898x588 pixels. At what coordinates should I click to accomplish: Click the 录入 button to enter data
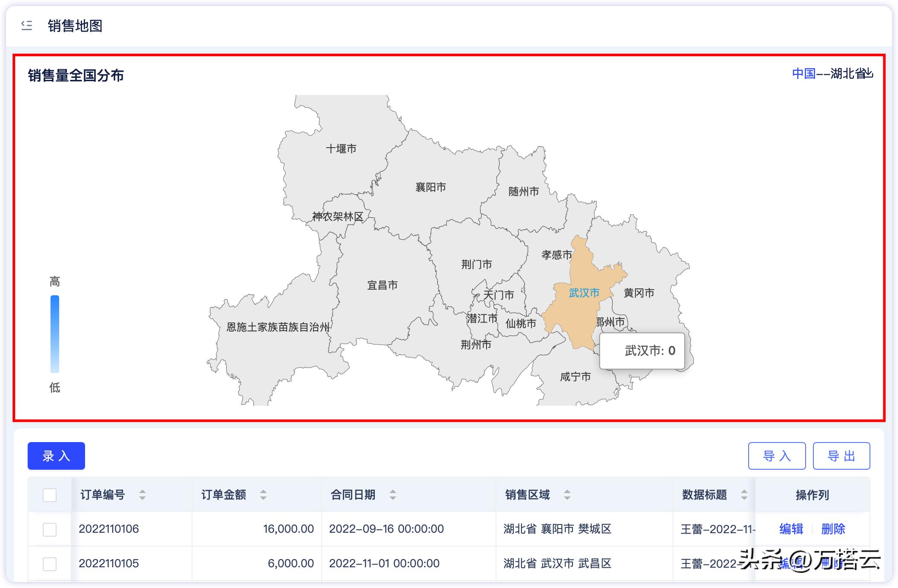click(56, 455)
